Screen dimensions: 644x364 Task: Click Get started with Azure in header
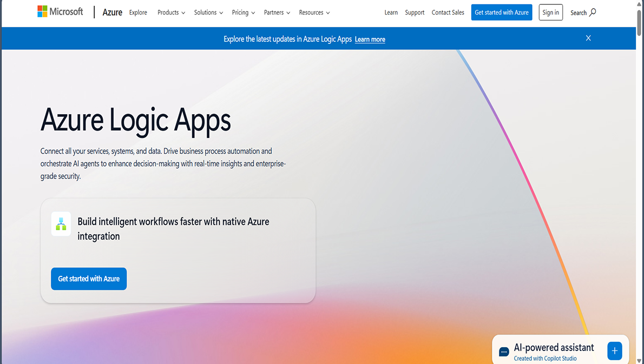pos(502,12)
